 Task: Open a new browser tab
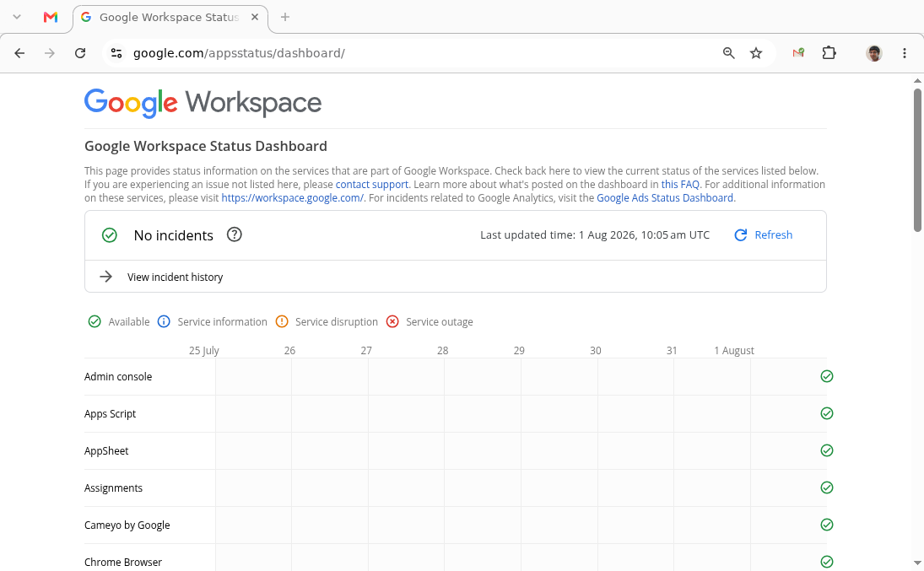pos(285,17)
